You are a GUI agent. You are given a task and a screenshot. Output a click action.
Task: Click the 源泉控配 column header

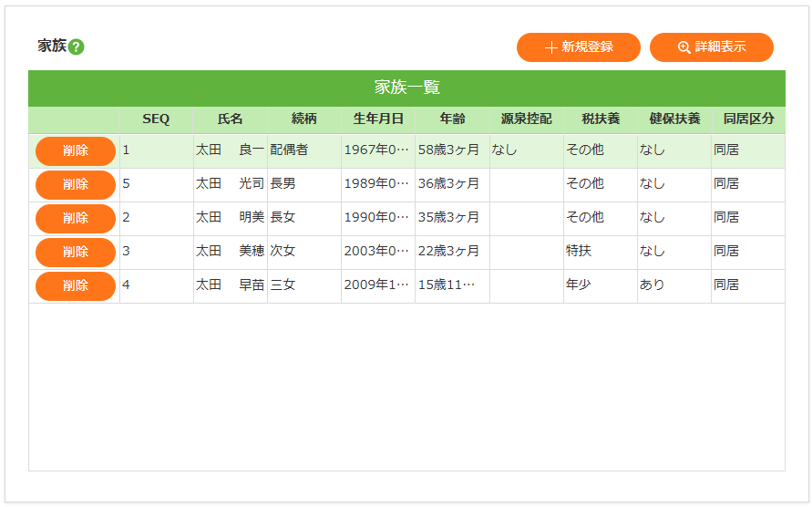point(526,119)
